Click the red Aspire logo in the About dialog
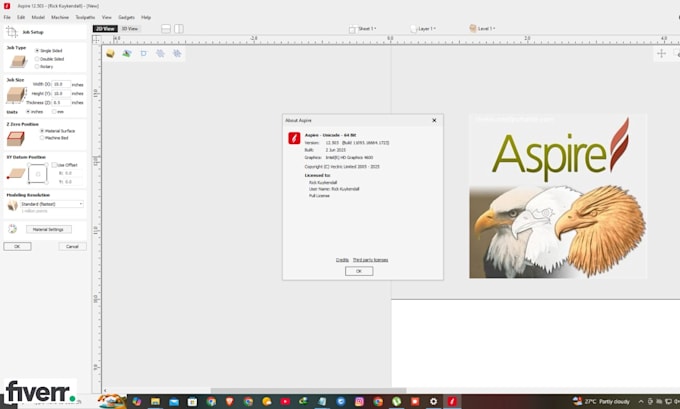 click(294, 138)
